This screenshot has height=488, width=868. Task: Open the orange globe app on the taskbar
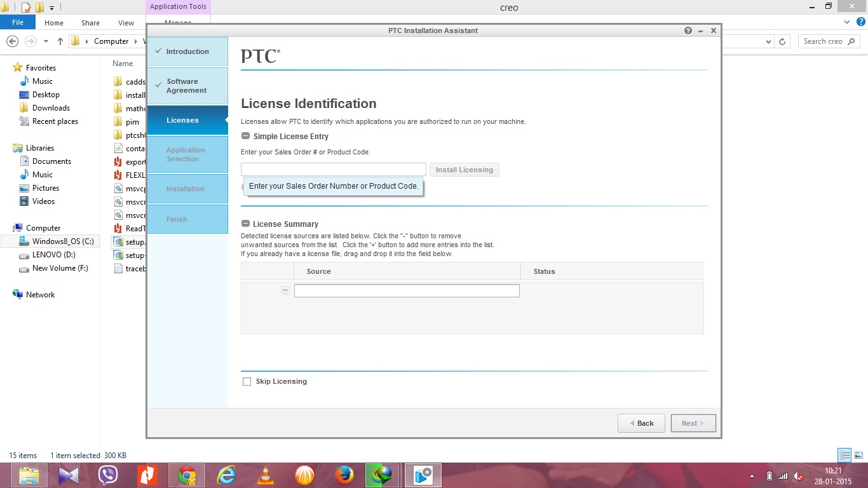pyautogui.click(x=305, y=475)
